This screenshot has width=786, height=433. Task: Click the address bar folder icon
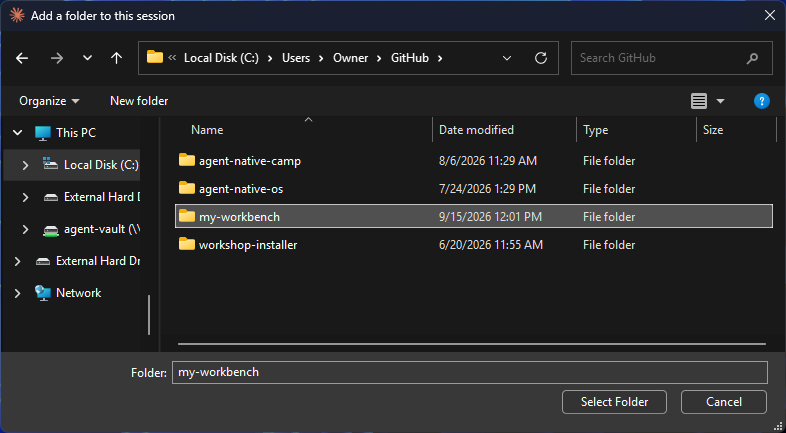pos(154,57)
